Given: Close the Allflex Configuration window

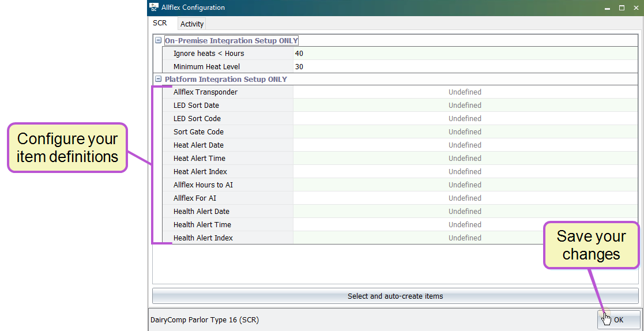Looking at the screenshot, I should (635, 8).
